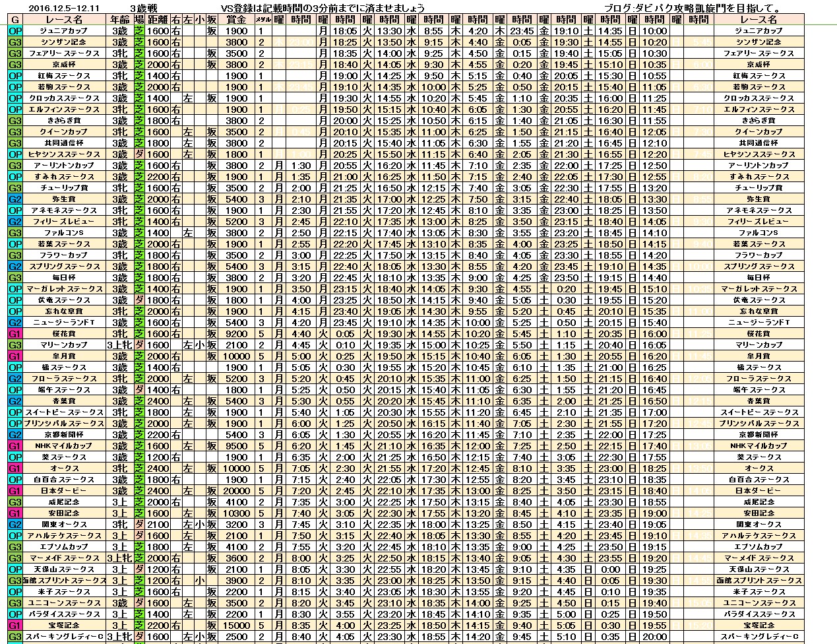Image resolution: width=837 pixels, height=644 pixels.
Task: Select 京都新聞杯 in the left race column
Action: click(x=63, y=435)
